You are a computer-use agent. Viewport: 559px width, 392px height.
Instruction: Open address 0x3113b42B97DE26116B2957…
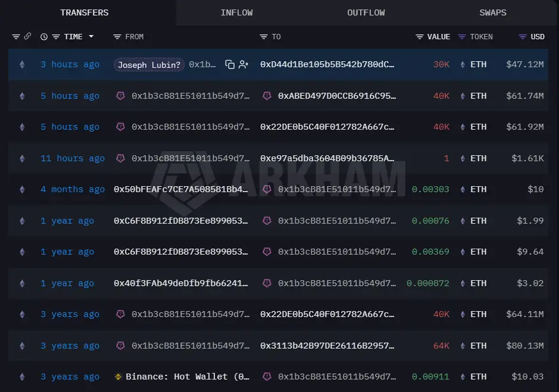(327, 346)
